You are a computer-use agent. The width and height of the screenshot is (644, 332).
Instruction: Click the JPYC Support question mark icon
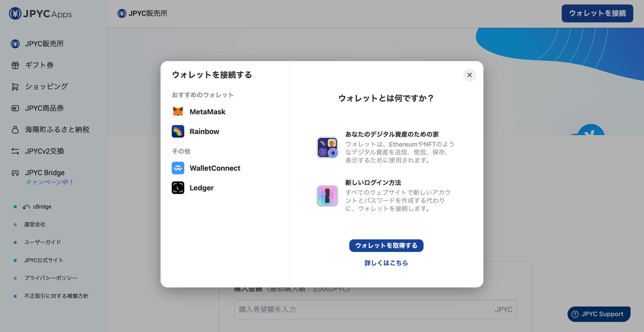pos(575,314)
